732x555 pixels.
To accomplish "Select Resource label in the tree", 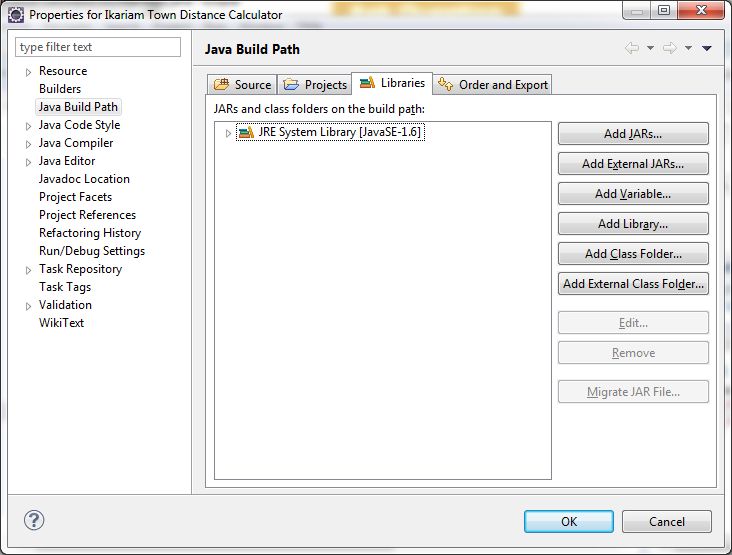I will pyautogui.click(x=63, y=71).
